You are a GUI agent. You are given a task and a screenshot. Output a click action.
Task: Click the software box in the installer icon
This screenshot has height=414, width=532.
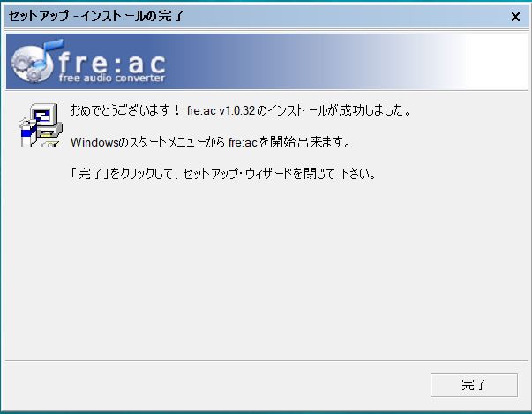[26, 134]
